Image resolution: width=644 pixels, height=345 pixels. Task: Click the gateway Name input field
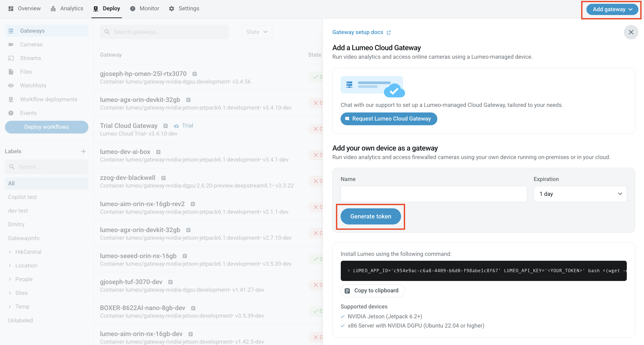(x=434, y=194)
